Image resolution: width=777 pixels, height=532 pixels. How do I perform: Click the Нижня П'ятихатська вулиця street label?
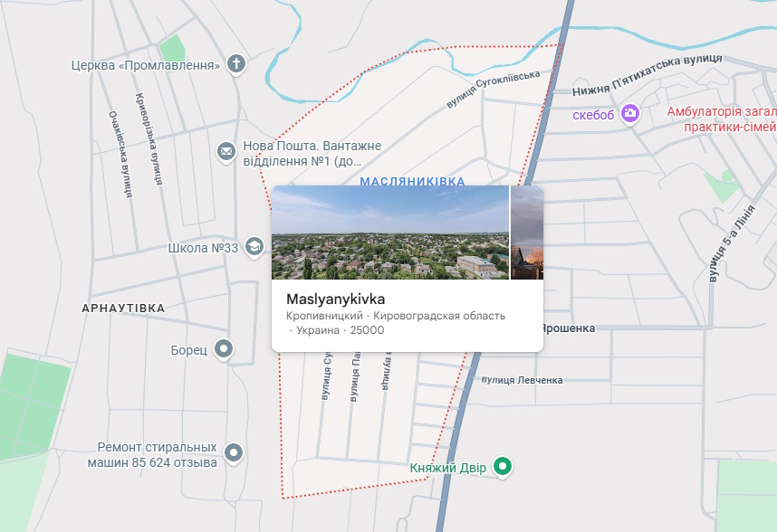[x=647, y=75]
